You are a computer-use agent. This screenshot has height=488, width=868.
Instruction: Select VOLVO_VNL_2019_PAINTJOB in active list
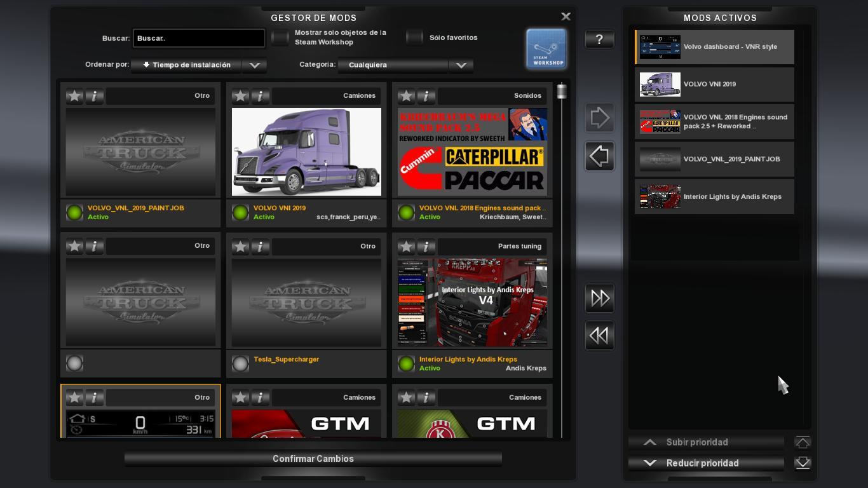[714, 159]
